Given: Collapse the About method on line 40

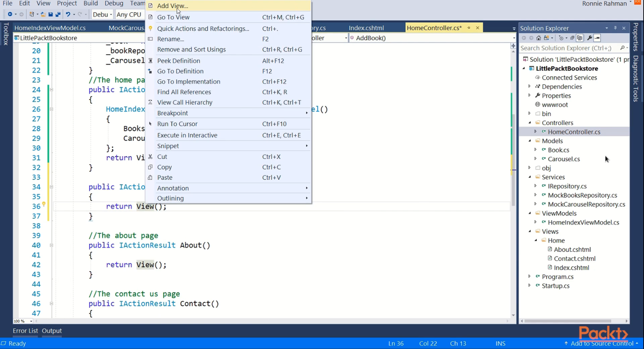Looking at the screenshot, I should tap(52, 245).
